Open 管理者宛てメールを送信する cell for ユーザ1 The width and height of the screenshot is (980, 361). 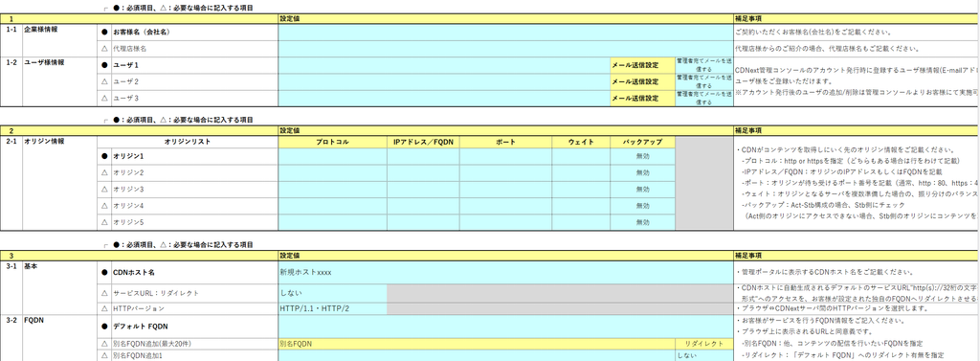(x=703, y=65)
